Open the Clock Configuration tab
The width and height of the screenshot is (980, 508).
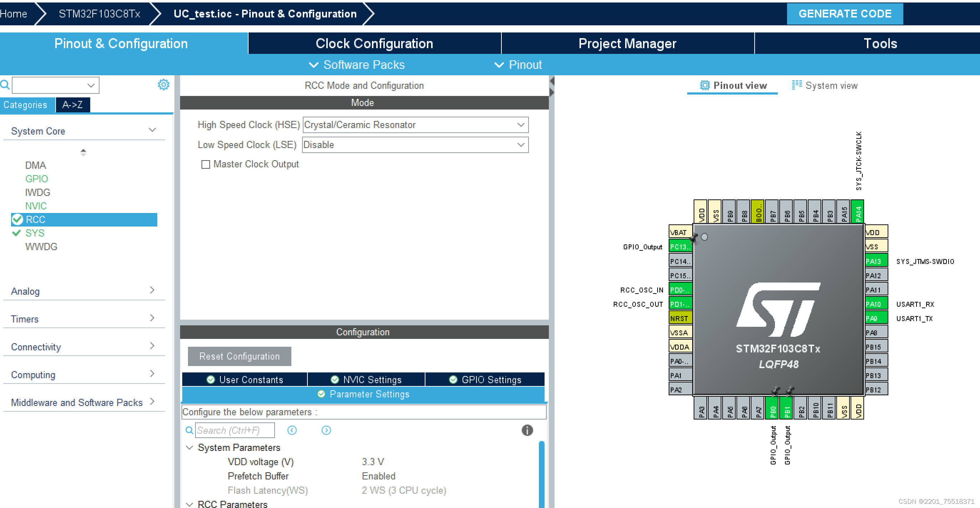click(x=375, y=44)
